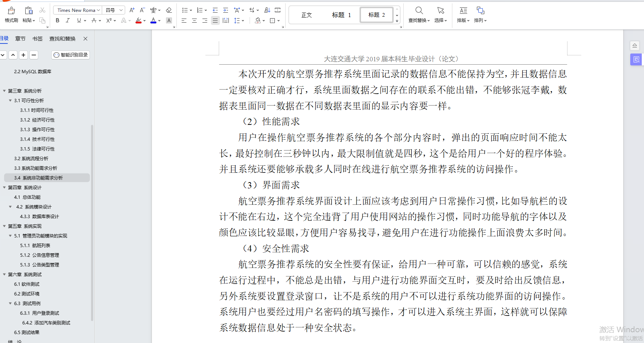Screen dimensions: 644x343
Task: Toggle strikethrough formatting
Action: tap(94, 20)
